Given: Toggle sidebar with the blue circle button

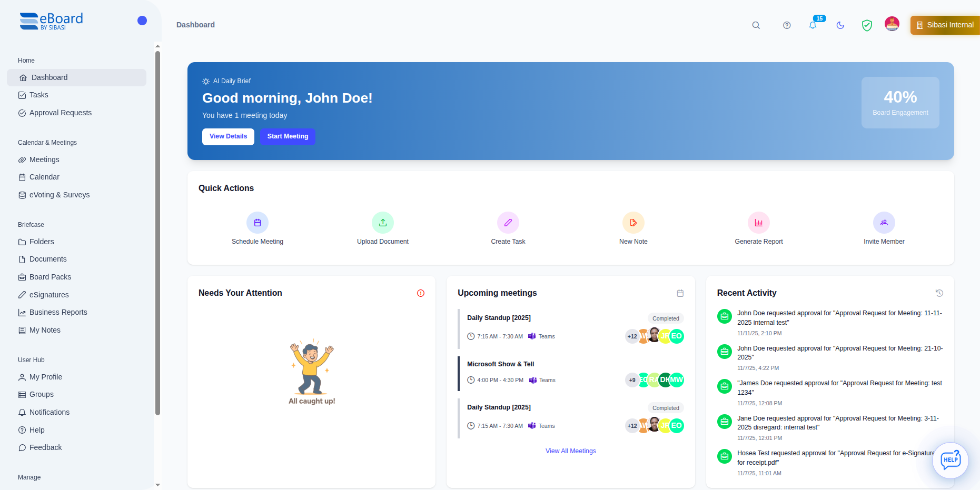Looking at the screenshot, I should click(x=142, y=21).
